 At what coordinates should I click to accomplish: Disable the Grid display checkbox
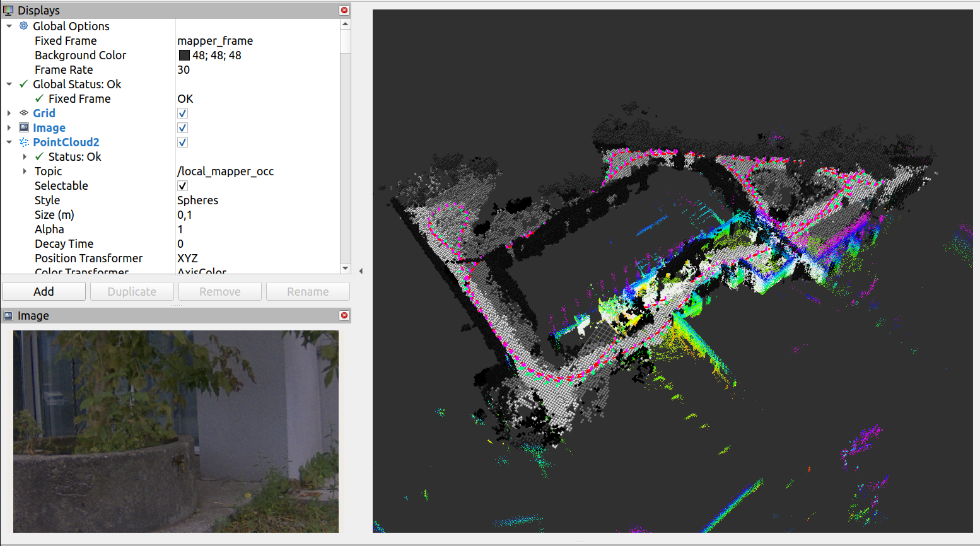[182, 113]
